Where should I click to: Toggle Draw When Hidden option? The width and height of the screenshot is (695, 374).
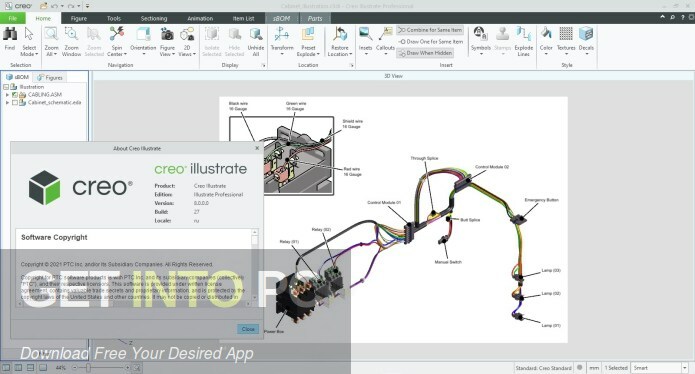[425, 53]
